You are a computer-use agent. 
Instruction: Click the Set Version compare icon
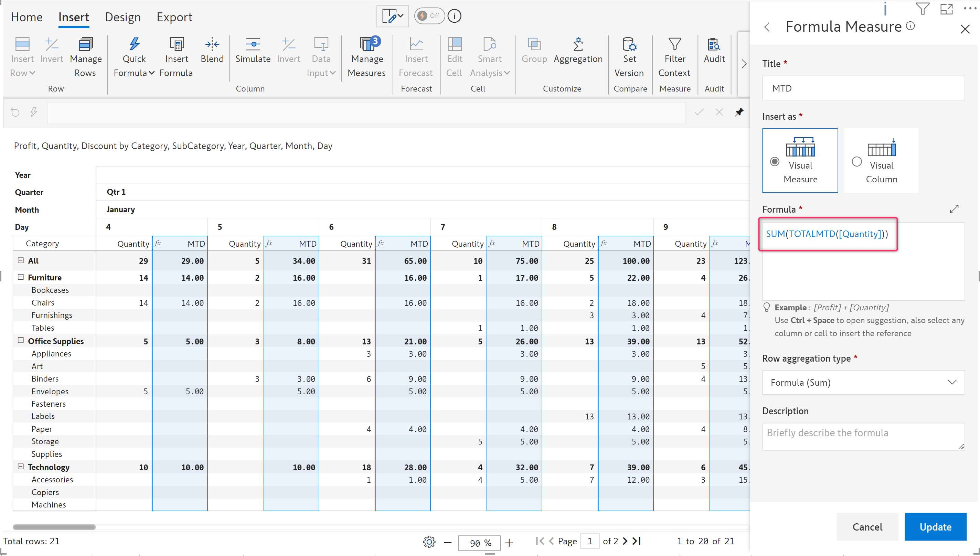(x=629, y=45)
